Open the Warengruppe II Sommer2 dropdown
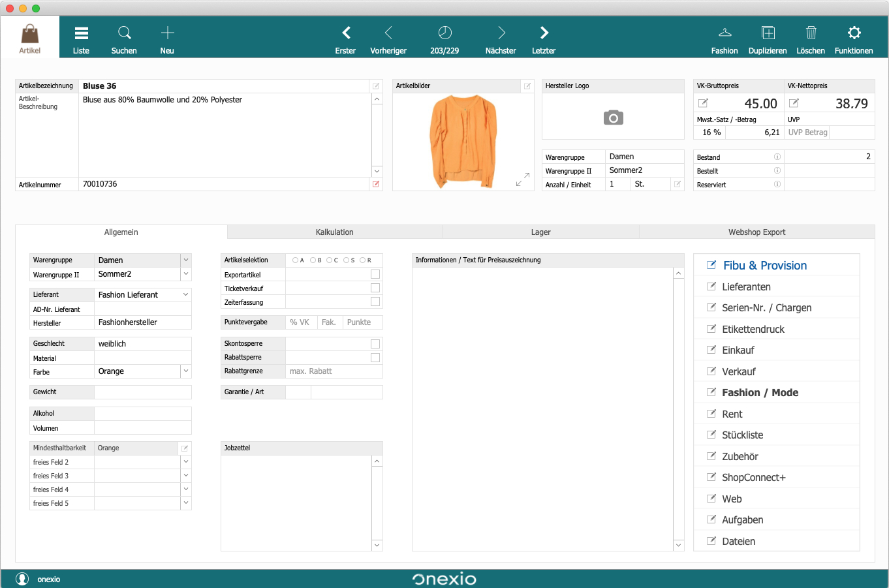The width and height of the screenshot is (889, 588). point(186,274)
